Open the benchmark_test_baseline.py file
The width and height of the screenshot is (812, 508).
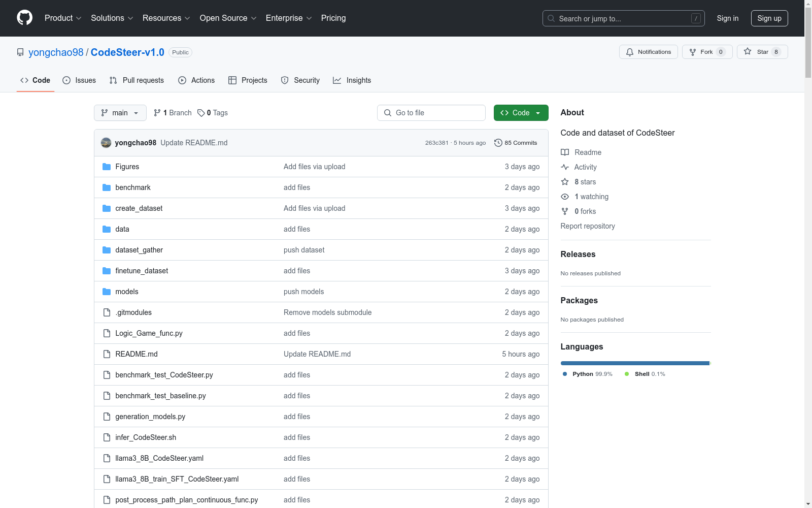[x=160, y=396]
